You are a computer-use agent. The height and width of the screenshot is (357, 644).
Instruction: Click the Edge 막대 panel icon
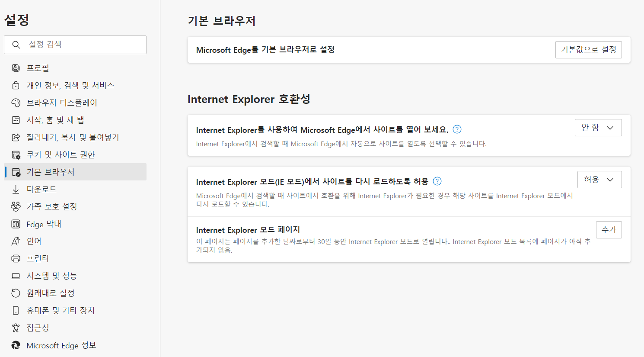pyautogui.click(x=16, y=224)
